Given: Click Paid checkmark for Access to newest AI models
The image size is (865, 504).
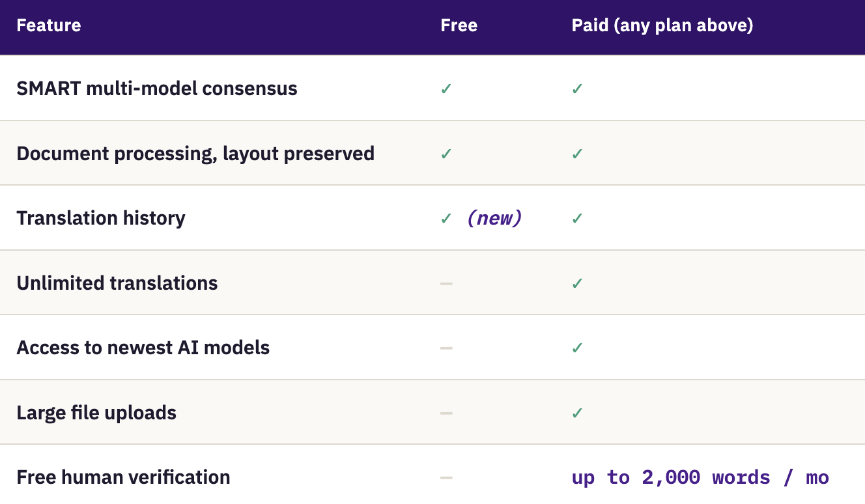Looking at the screenshot, I should point(577,348).
